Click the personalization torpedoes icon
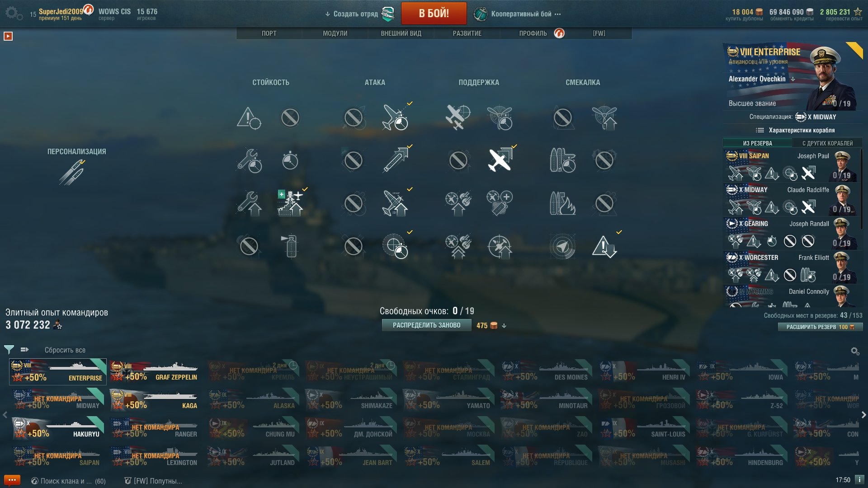Viewport: 868px width, 488px height. click(x=71, y=173)
